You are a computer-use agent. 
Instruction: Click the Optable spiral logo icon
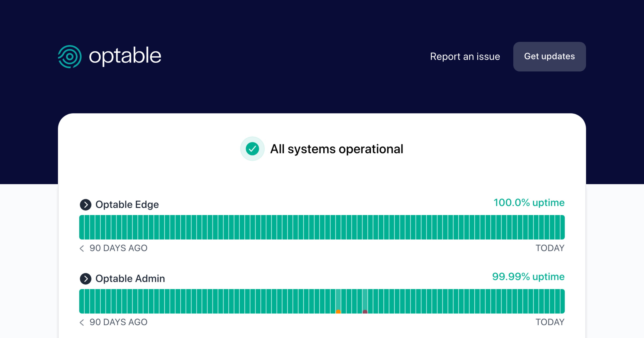point(69,57)
